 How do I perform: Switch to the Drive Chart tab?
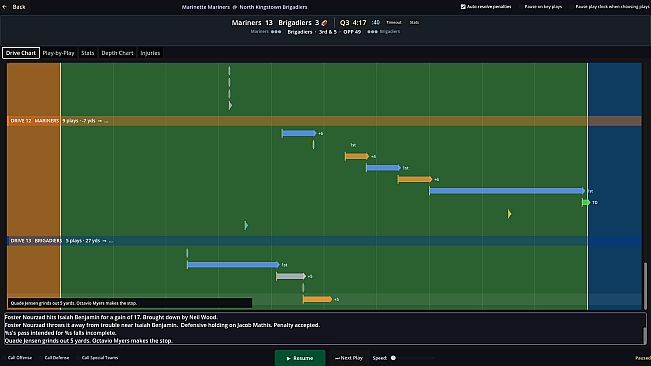point(21,53)
